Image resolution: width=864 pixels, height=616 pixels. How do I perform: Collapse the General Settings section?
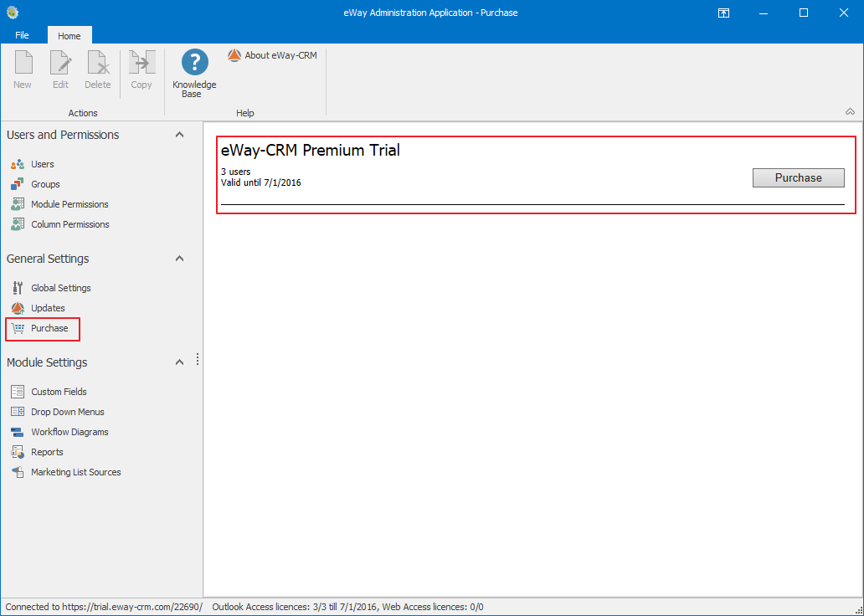click(180, 259)
